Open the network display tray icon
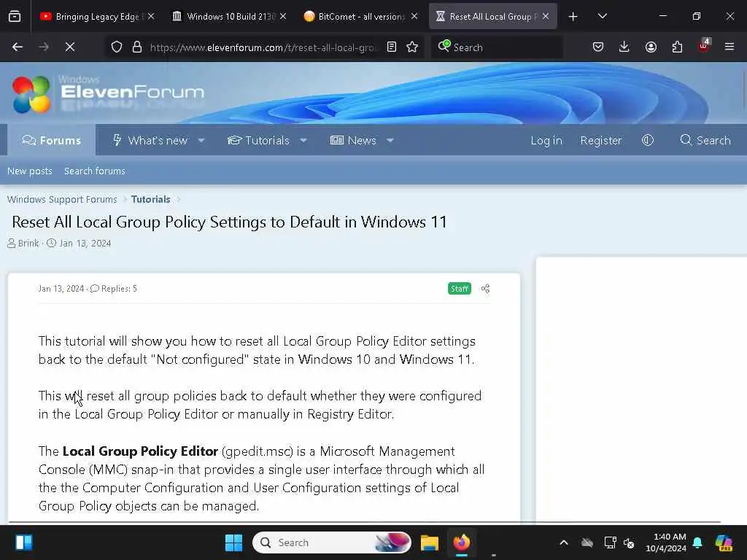 (x=610, y=542)
